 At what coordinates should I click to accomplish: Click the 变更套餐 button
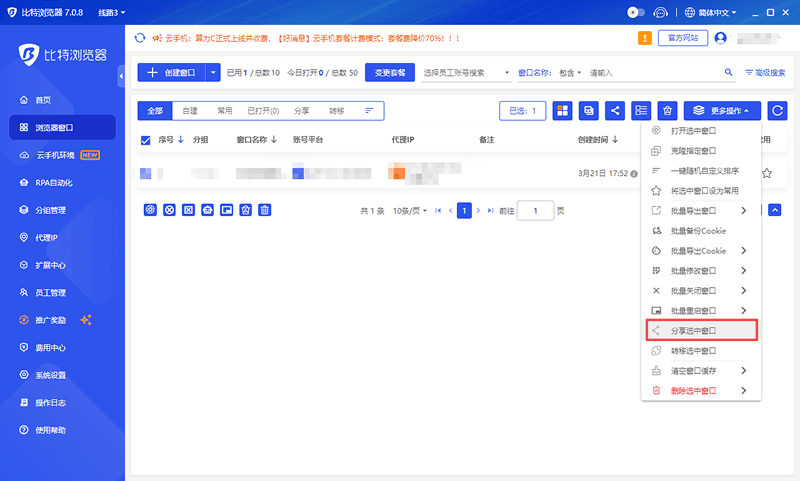389,73
